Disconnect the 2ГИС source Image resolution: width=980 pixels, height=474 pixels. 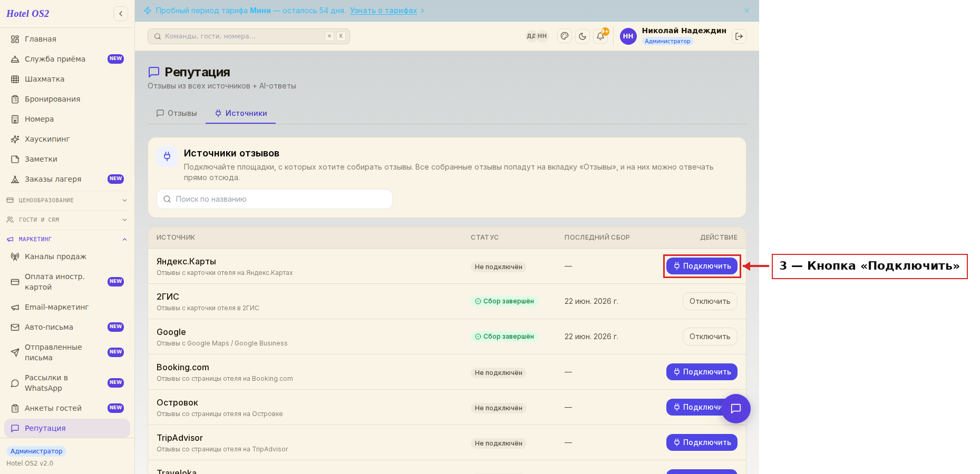tap(710, 301)
